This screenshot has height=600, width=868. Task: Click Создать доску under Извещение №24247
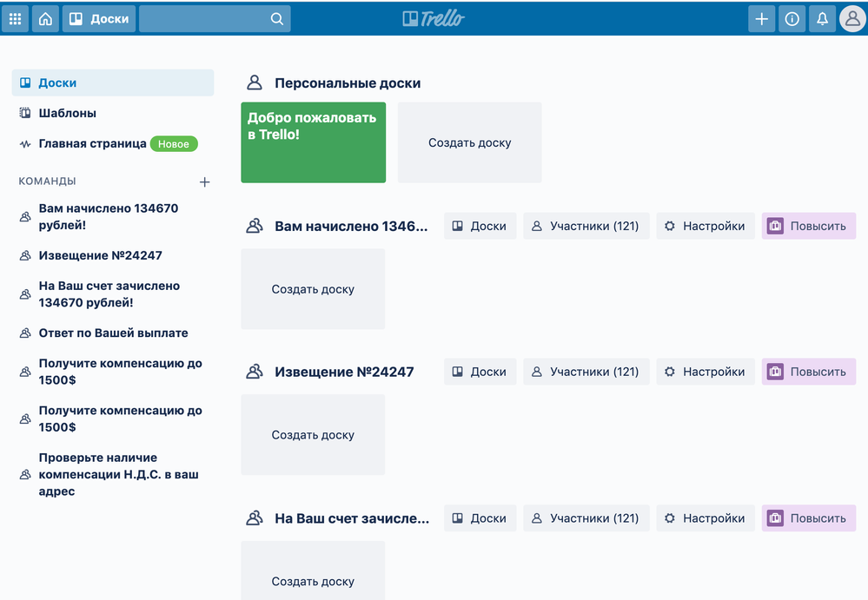coord(313,435)
